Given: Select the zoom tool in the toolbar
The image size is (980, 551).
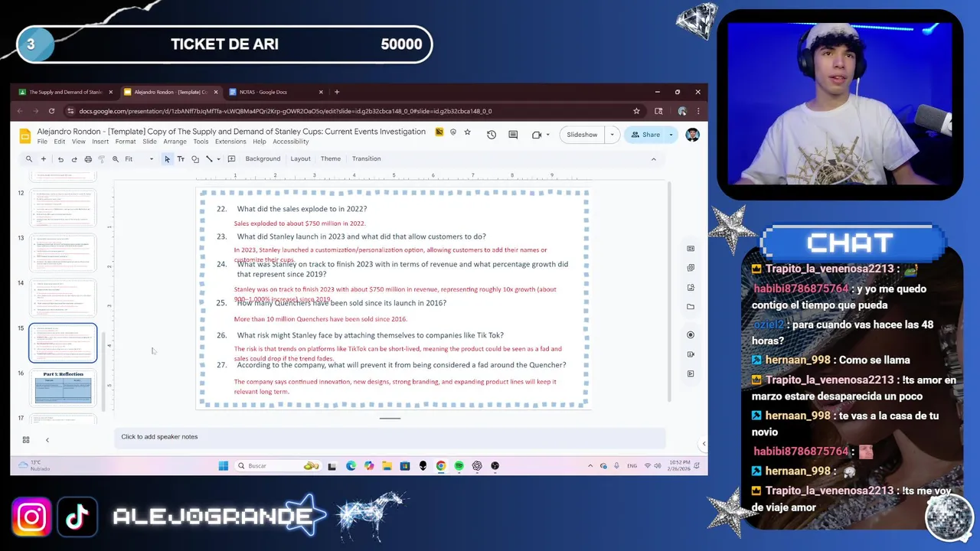Looking at the screenshot, I should tap(116, 159).
